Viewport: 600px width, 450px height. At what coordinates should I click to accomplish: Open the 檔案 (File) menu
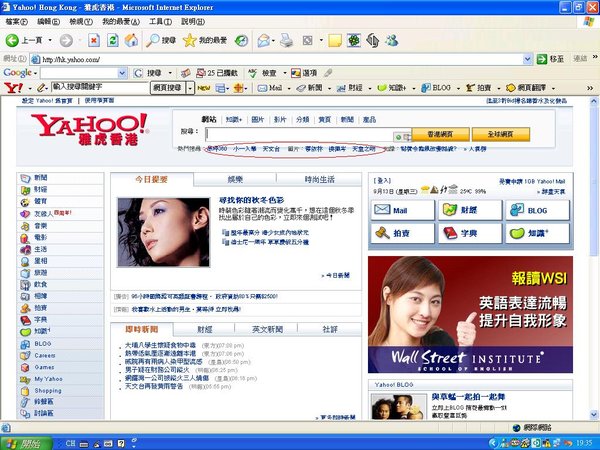[x=16, y=22]
